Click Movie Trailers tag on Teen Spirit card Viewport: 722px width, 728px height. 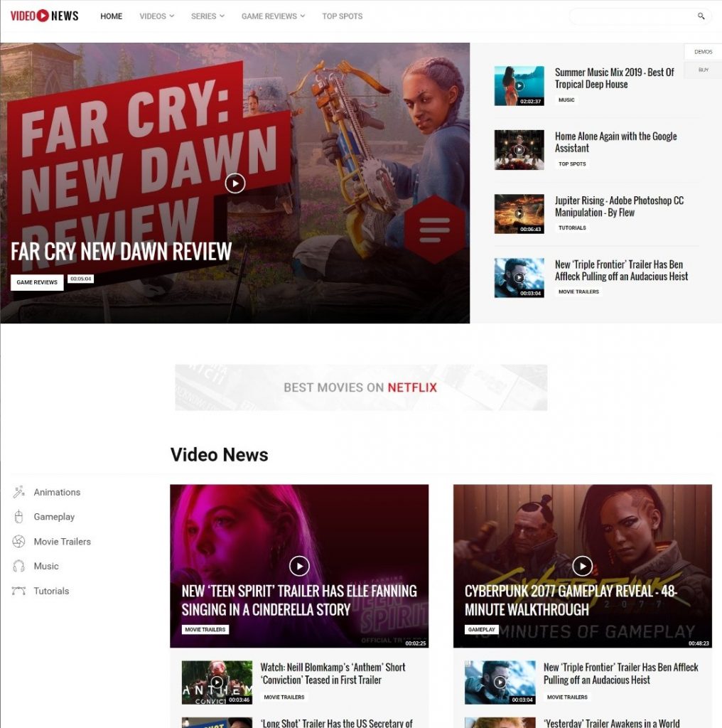click(205, 630)
